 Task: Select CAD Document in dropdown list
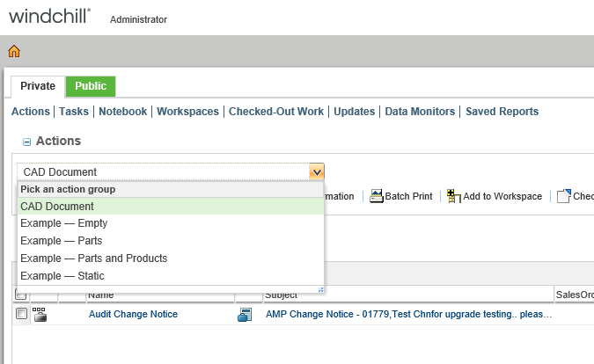(171, 207)
